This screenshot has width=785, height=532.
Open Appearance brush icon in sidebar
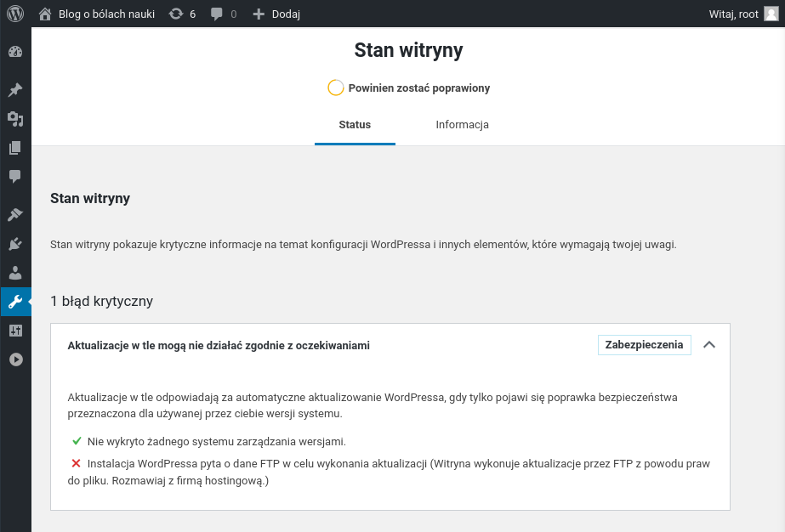click(15, 215)
